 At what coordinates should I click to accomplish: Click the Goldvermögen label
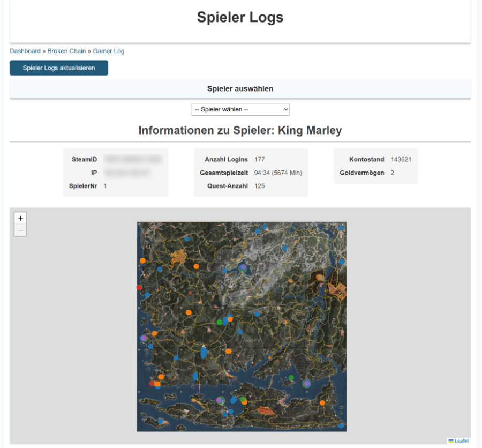[x=362, y=173]
